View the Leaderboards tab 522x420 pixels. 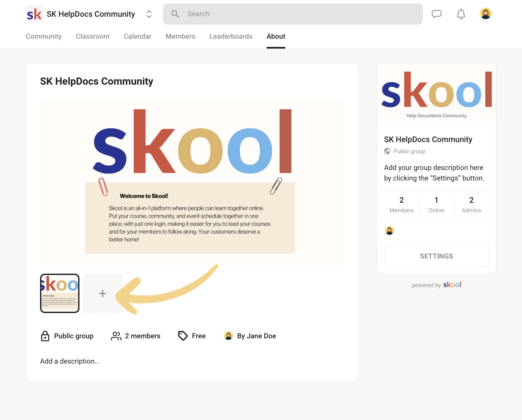[231, 36]
